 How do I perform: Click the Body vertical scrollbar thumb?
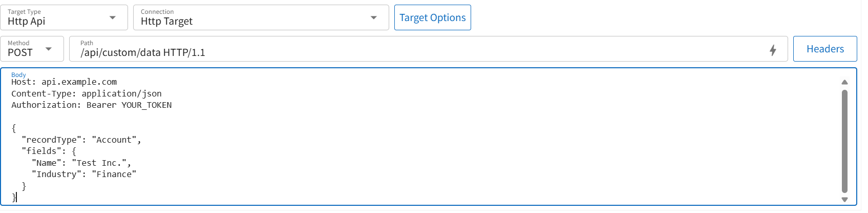[x=844, y=140]
